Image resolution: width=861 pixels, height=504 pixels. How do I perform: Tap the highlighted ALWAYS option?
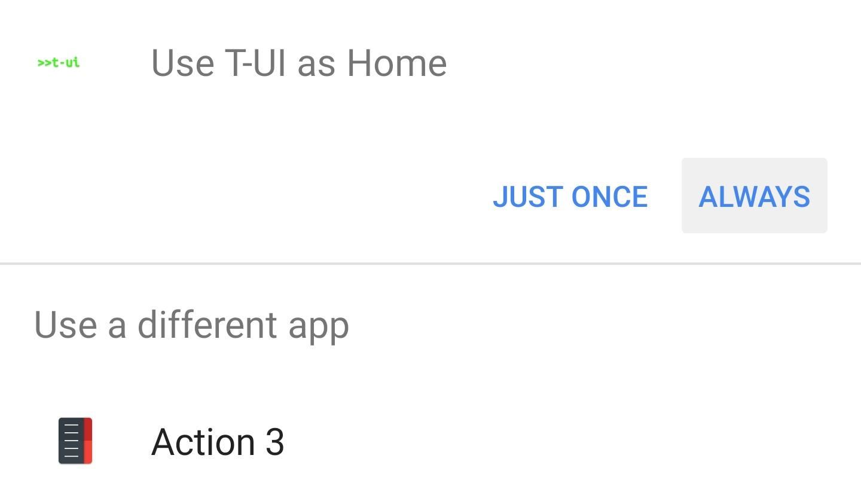point(754,196)
